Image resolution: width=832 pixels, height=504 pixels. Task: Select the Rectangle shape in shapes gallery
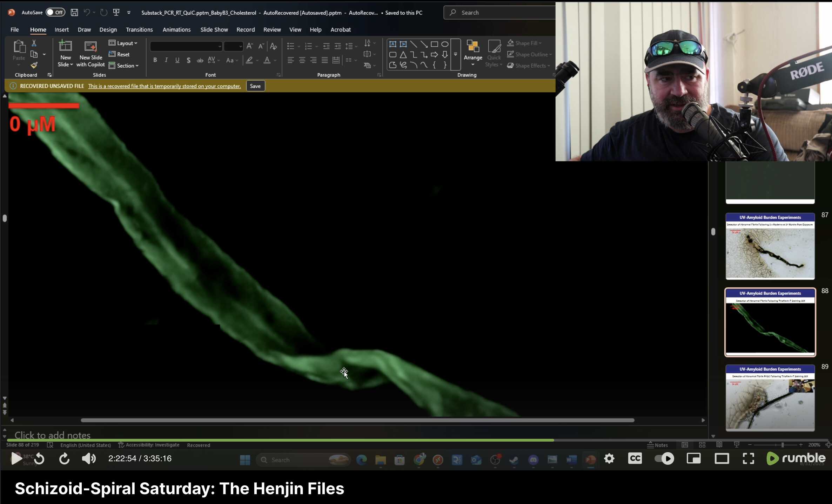point(434,44)
